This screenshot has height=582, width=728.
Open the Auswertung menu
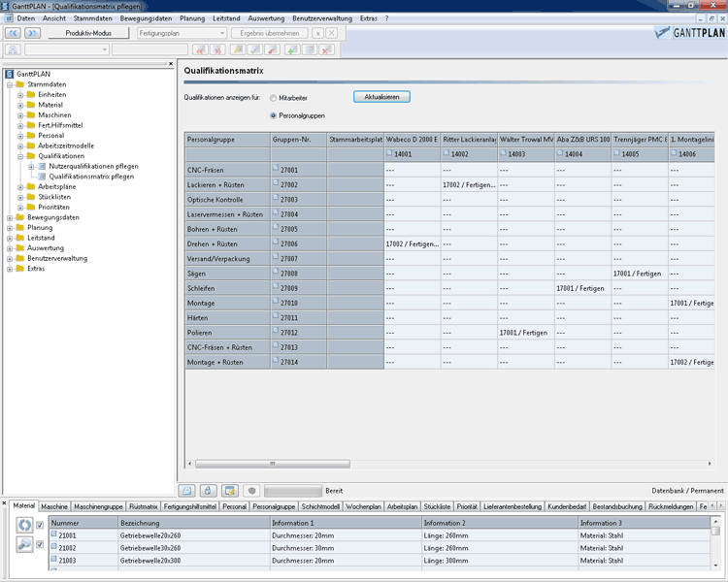click(x=266, y=18)
